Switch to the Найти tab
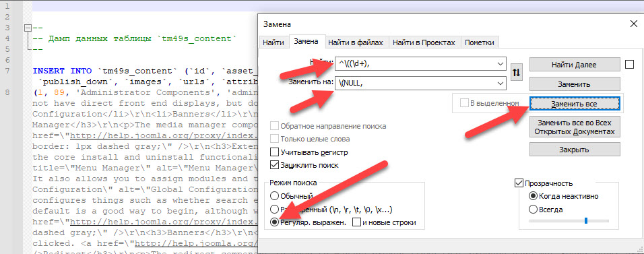The width and height of the screenshot is (644, 254). click(x=273, y=42)
